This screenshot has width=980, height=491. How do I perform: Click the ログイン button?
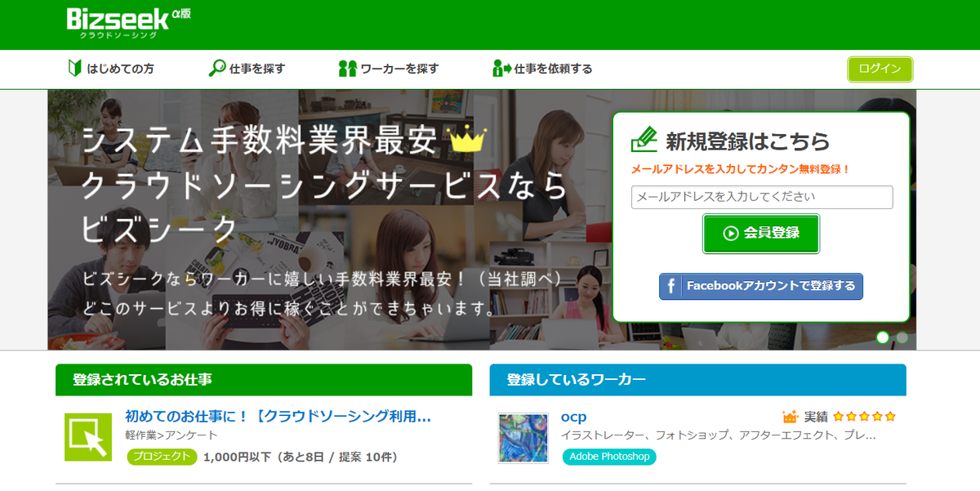click(x=880, y=69)
